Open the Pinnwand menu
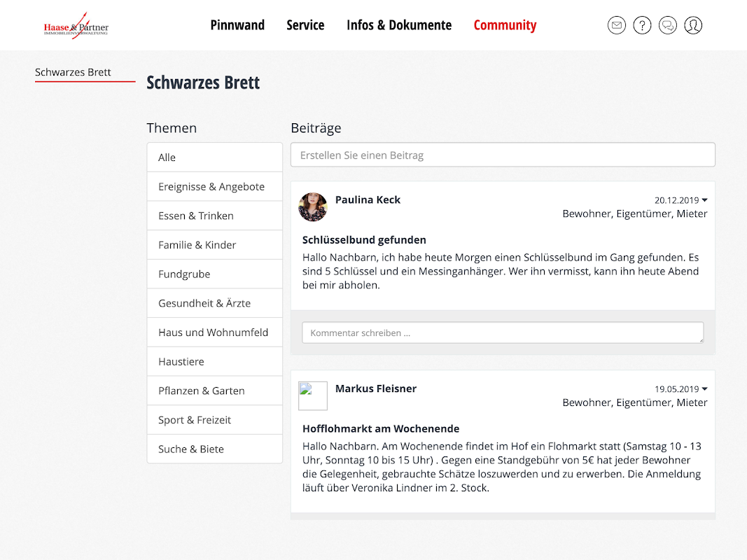This screenshot has width=747, height=560. [237, 25]
